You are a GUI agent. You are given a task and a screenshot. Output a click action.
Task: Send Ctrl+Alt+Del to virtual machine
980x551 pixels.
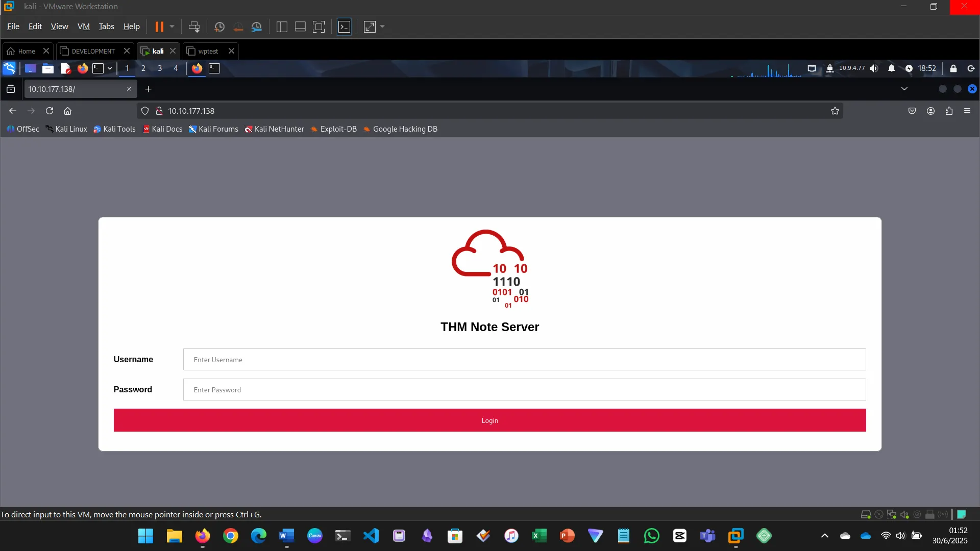[x=194, y=27]
